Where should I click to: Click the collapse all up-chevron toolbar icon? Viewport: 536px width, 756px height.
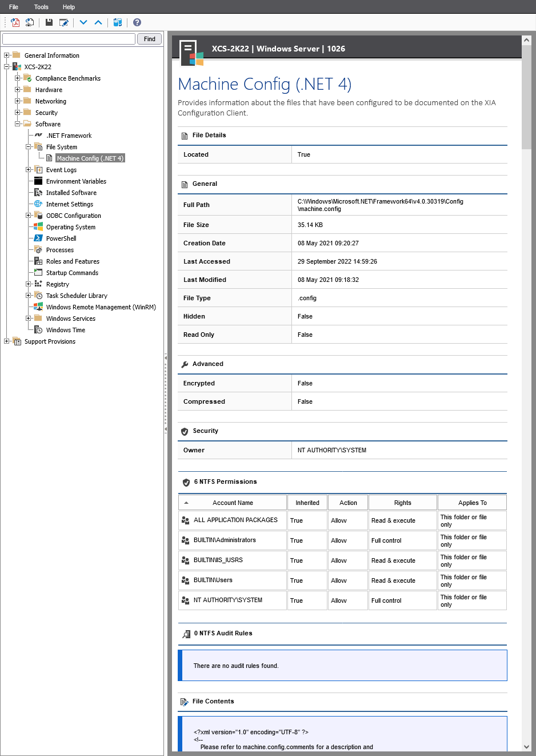(x=98, y=22)
